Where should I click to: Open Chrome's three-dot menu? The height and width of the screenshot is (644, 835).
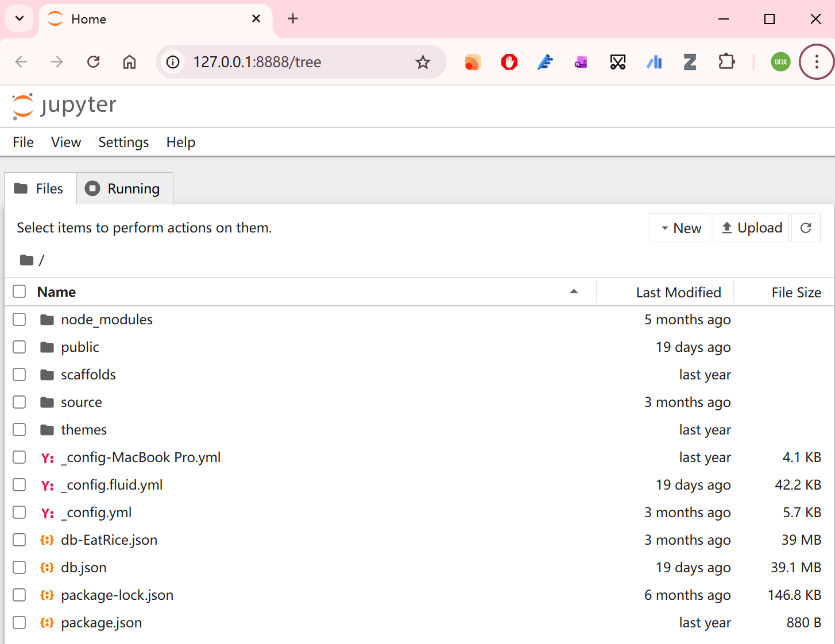click(816, 62)
